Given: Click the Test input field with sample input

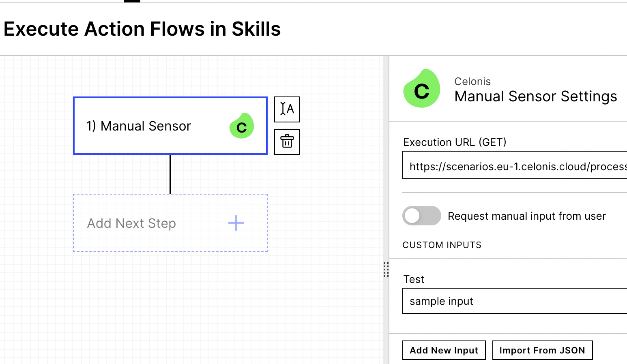Looking at the screenshot, I should (515, 301).
